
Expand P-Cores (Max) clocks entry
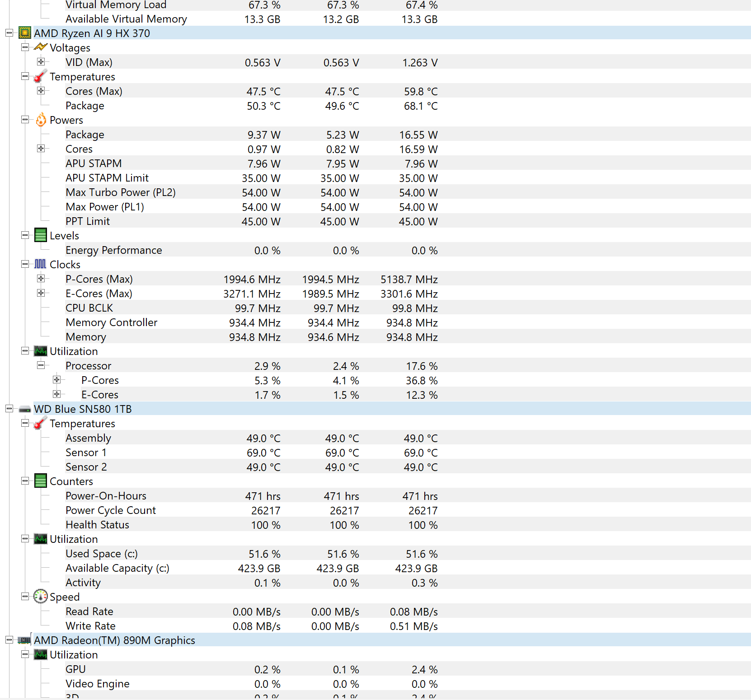click(41, 279)
